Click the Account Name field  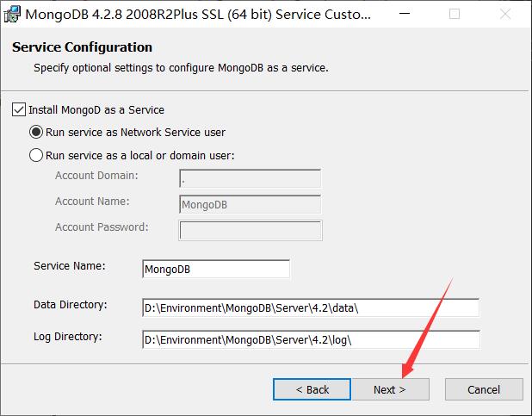pyautogui.click(x=250, y=204)
